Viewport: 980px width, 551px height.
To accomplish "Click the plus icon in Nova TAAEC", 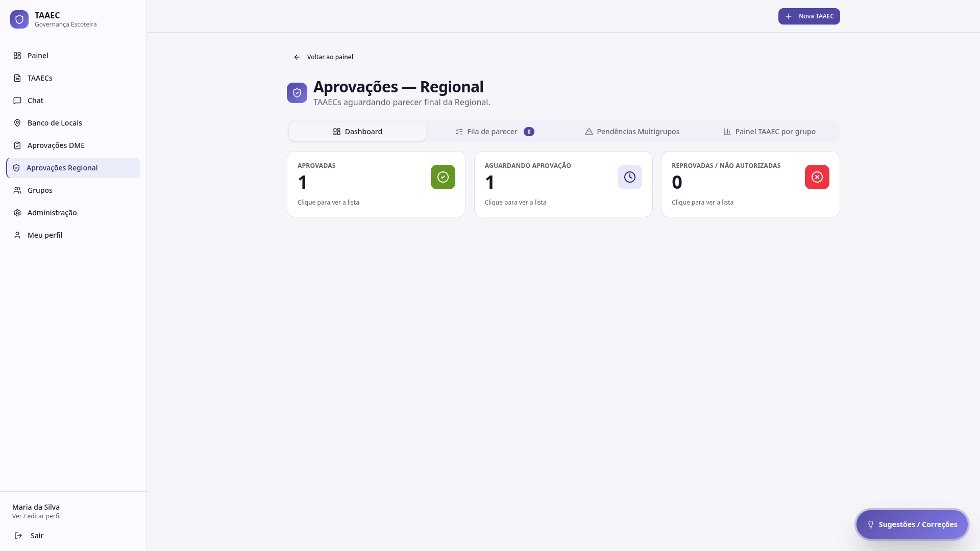I will [x=789, y=16].
